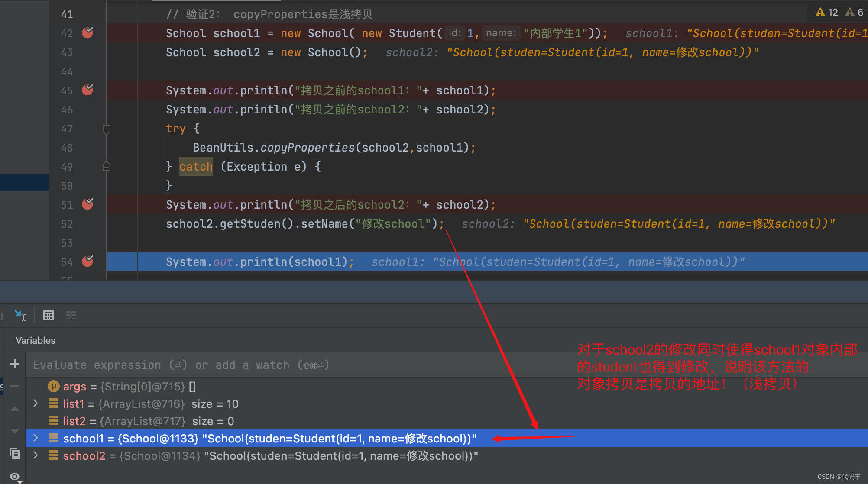This screenshot has width=868, height=484.
Task: Click Run to Cursor debugger icon
Action: coord(19,315)
